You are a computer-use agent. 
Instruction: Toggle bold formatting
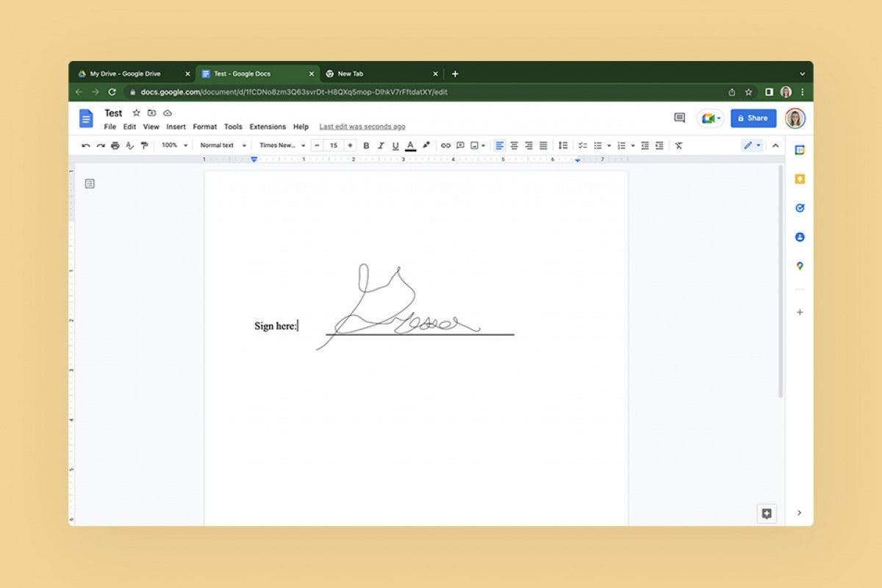(367, 146)
